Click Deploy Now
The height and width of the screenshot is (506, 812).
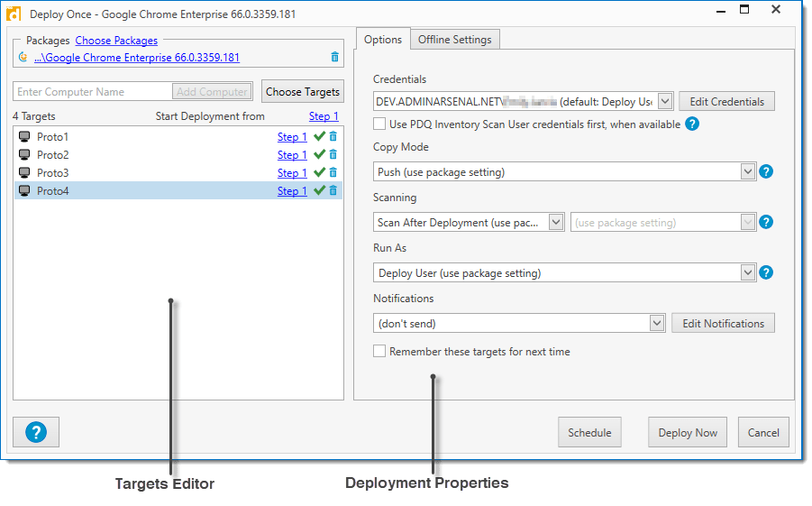tap(688, 432)
